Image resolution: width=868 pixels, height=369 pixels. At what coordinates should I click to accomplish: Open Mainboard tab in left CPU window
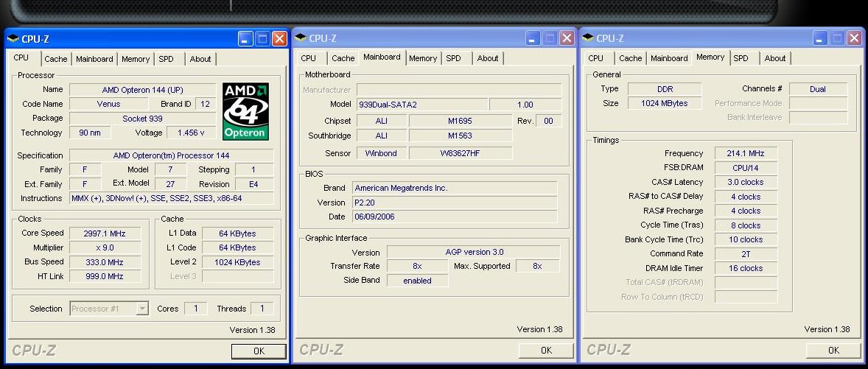[94, 59]
